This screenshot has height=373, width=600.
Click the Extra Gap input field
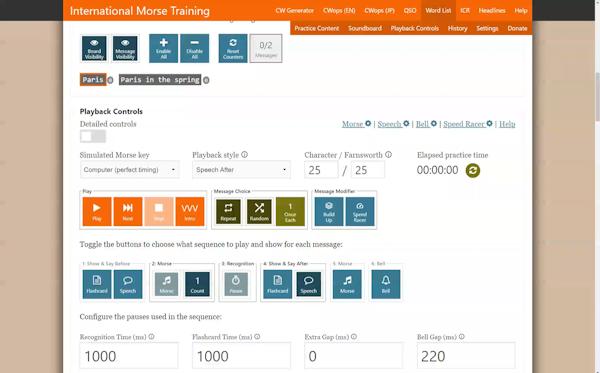354,356
